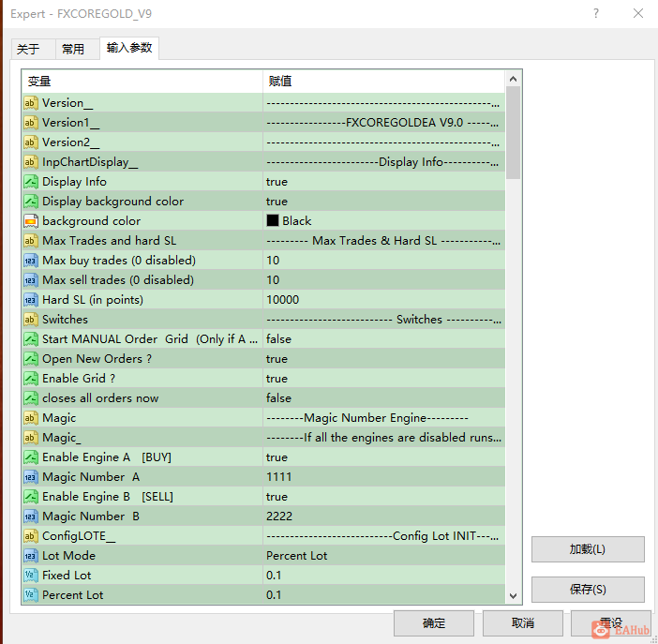The height and width of the screenshot is (644, 658).
Task: Confirm with the 确定 button
Action: point(434,623)
